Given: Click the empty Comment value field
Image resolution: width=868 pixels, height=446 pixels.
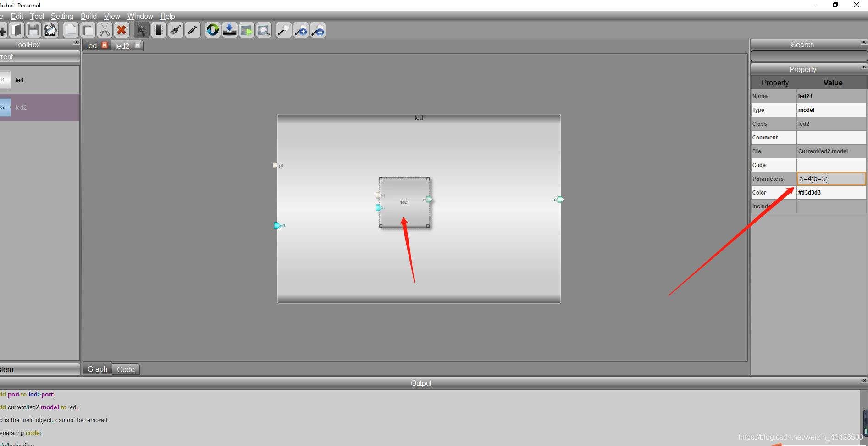Looking at the screenshot, I should coord(831,138).
